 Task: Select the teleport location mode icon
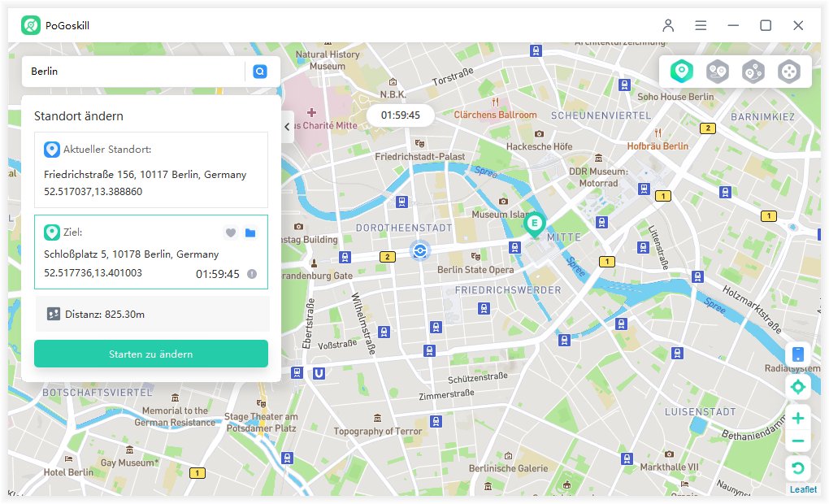point(681,72)
